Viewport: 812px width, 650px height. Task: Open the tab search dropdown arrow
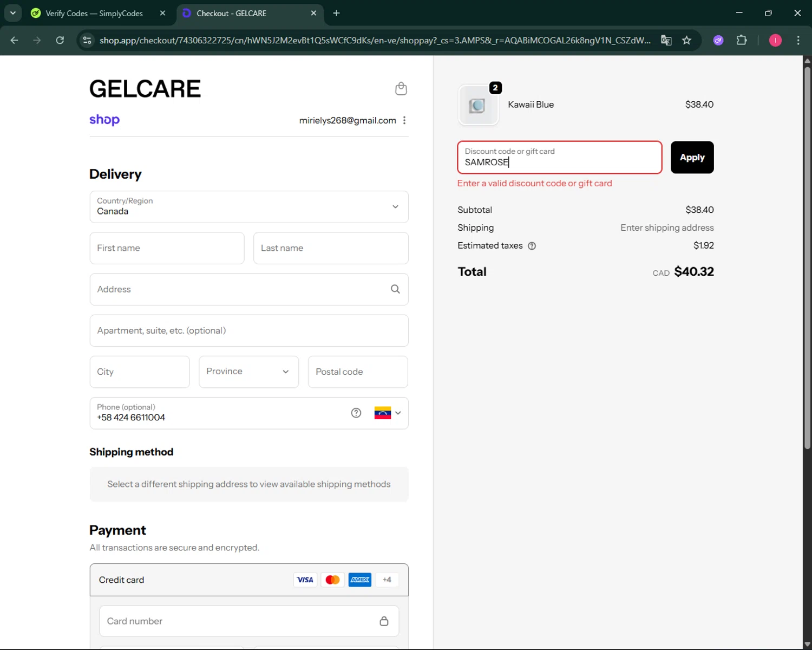[x=13, y=13]
